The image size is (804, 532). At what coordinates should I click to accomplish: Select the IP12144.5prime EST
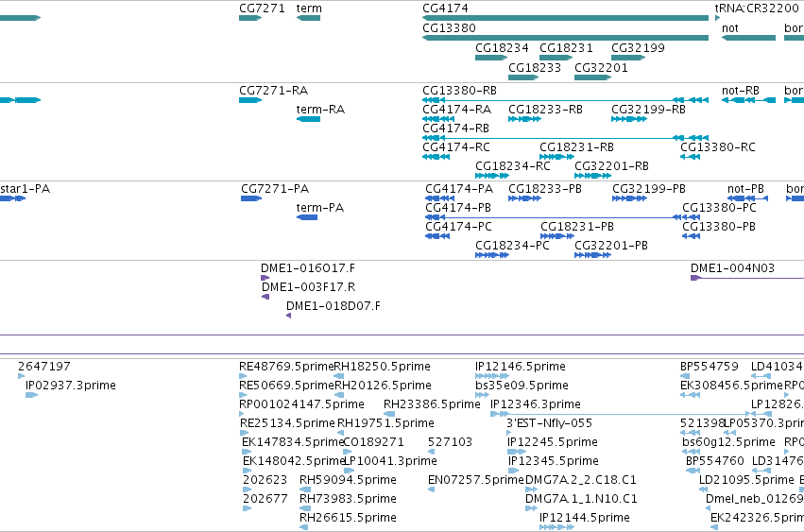coord(556,527)
